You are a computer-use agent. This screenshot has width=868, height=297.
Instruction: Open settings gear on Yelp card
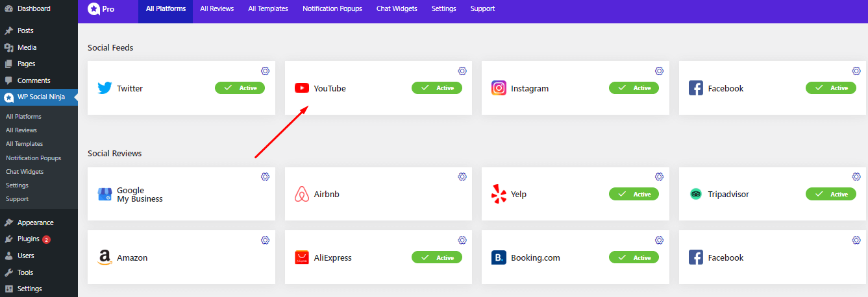pos(659,176)
